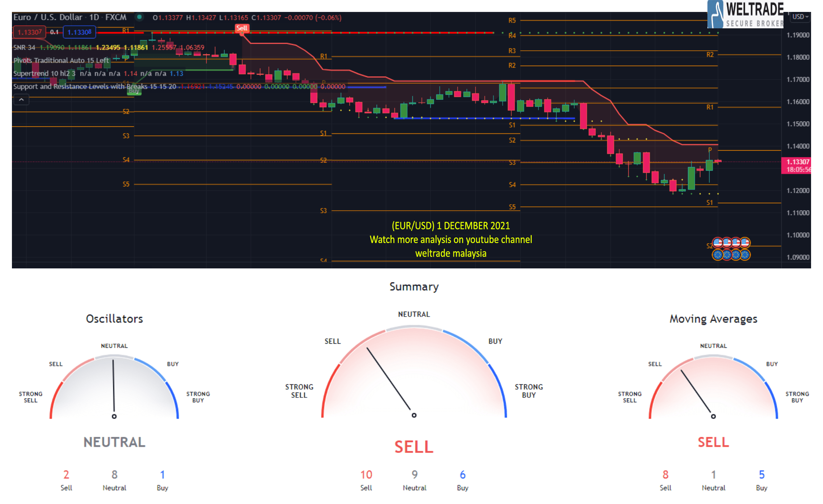Click the current price label 1.13307 on axis
This screenshot has width=823, height=504.
[797, 162]
